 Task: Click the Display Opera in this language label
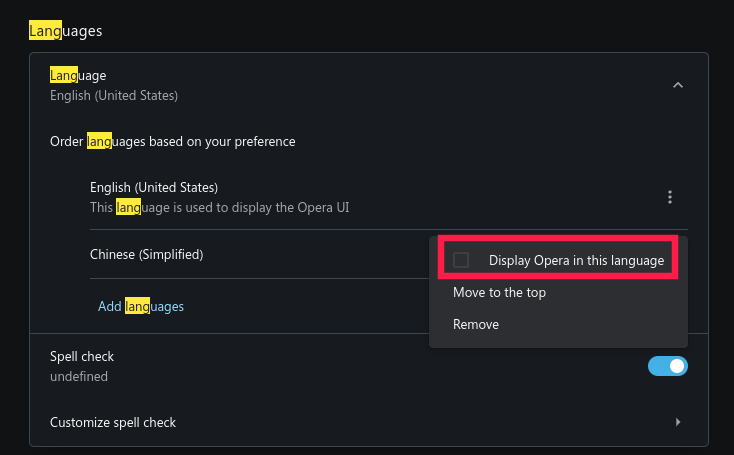[576, 260]
